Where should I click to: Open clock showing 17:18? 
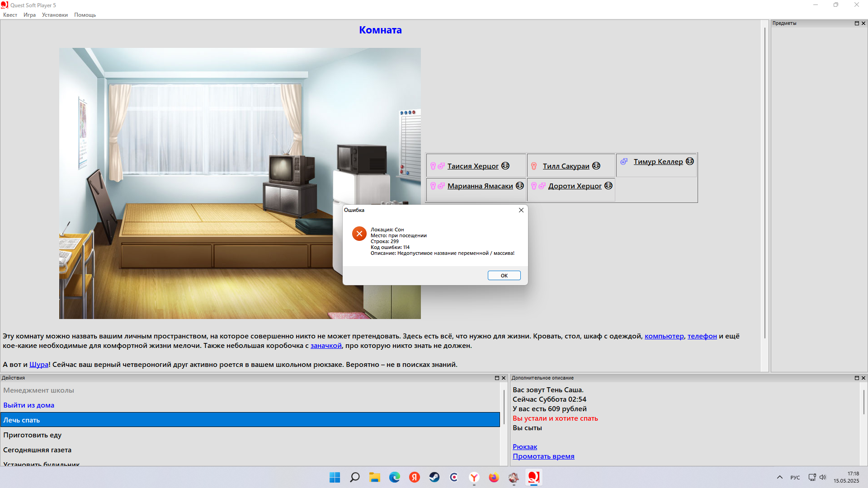pos(846,477)
